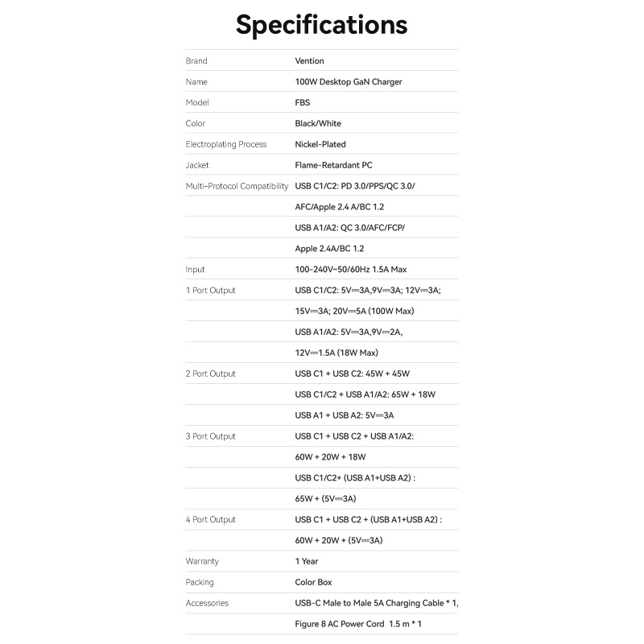Select the Nickel-Plated value

[x=320, y=145]
